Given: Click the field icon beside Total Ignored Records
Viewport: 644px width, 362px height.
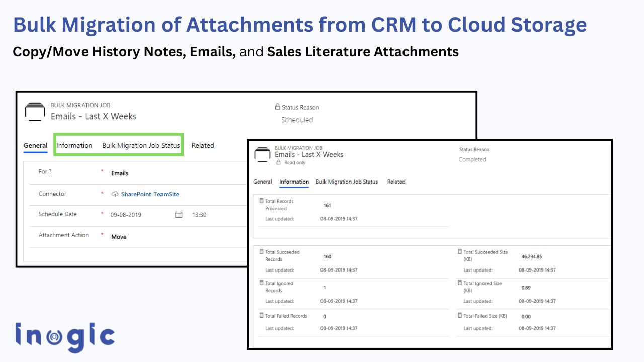Looking at the screenshot, I should (x=261, y=283).
